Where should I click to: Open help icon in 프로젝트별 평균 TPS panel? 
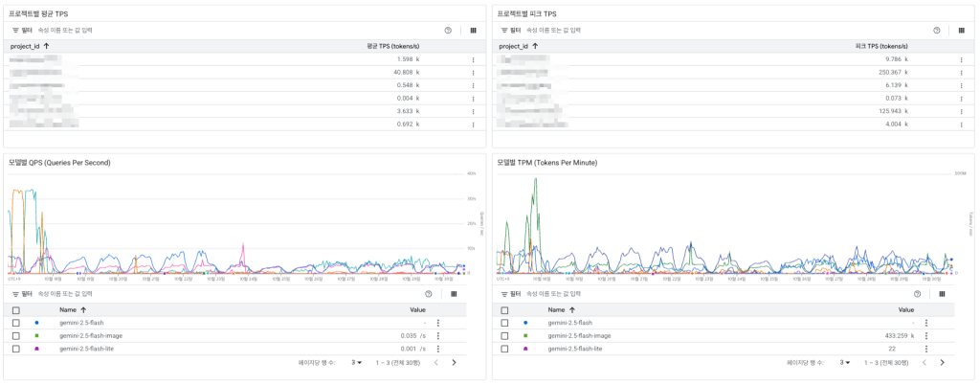pyautogui.click(x=448, y=30)
